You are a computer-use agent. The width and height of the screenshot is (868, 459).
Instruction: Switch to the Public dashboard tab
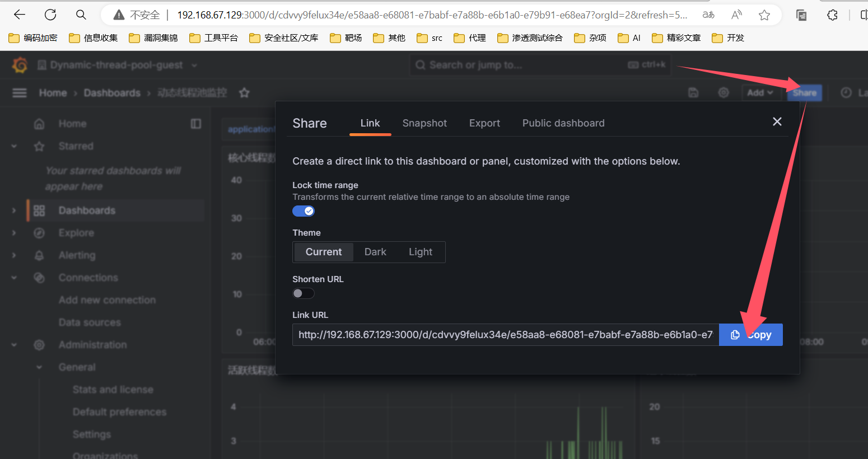(x=563, y=123)
